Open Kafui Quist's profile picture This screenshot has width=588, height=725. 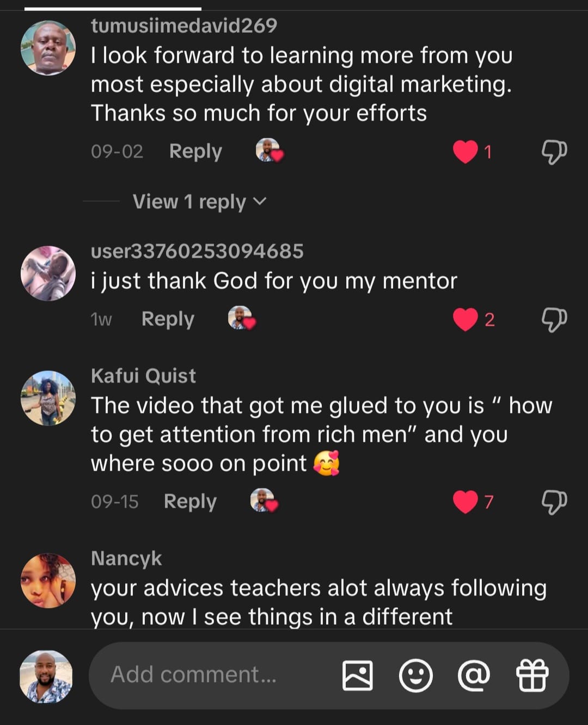[x=48, y=398]
